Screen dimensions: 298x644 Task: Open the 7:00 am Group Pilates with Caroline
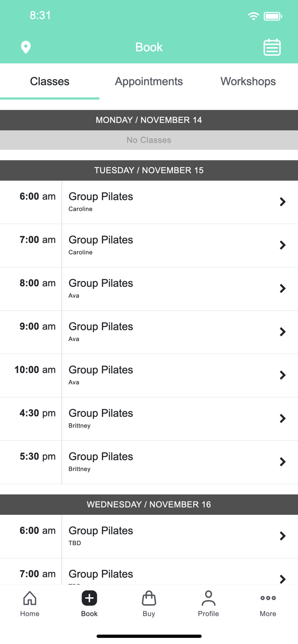pyautogui.click(x=149, y=245)
